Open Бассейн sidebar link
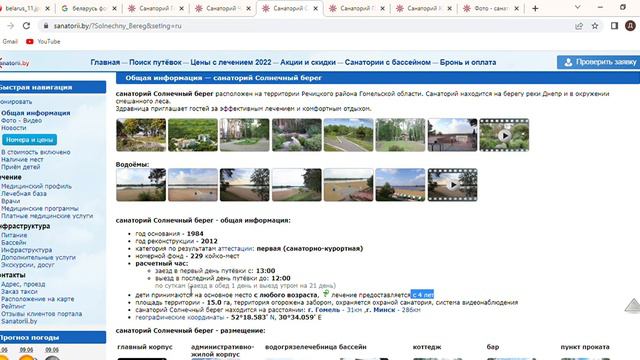The image size is (640, 360). (13, 242)
